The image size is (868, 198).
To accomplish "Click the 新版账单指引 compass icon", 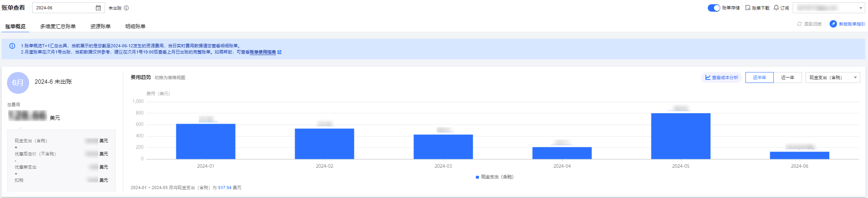I will pos(833,24).
